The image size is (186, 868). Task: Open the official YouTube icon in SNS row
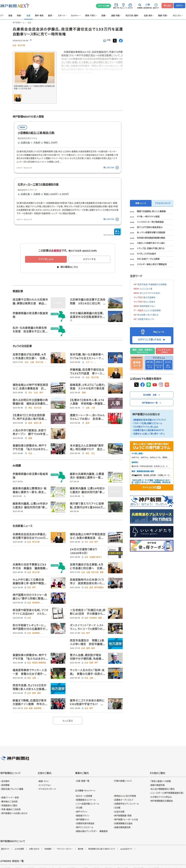click(x=155, y=385)
